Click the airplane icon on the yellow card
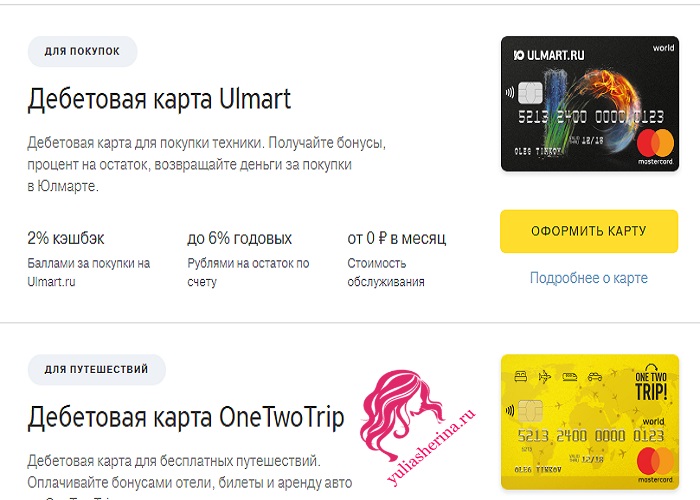This screenshot has width=700, height=500. (545, 377)
